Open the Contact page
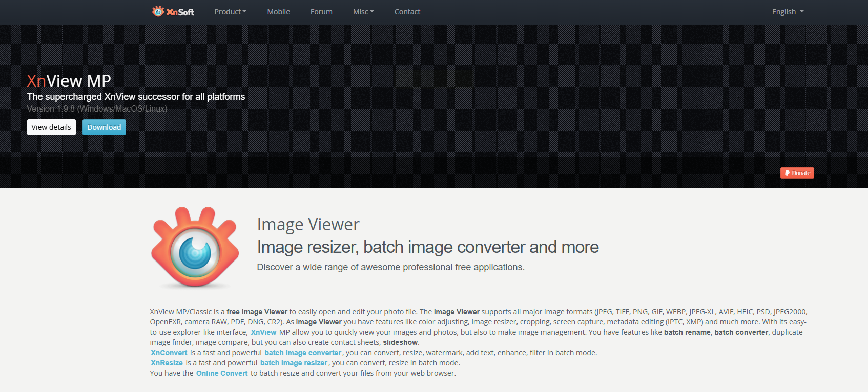Viewport: 868px width, 392px height. point(407,12)
